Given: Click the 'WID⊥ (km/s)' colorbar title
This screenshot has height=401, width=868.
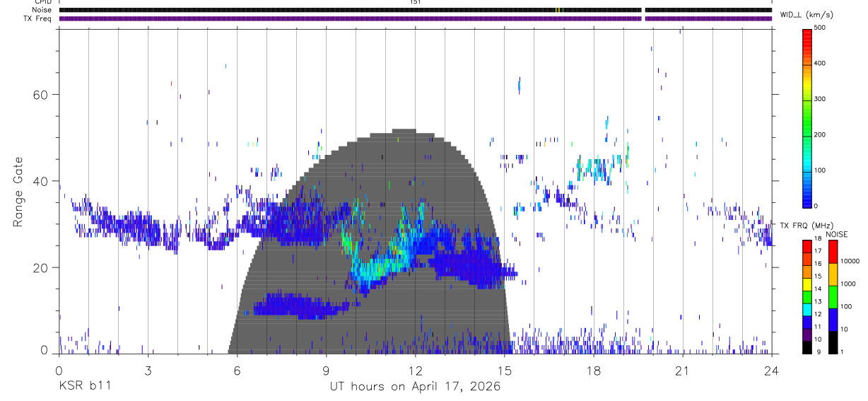Looking at the screenshot, I should (x=807, y=14).
